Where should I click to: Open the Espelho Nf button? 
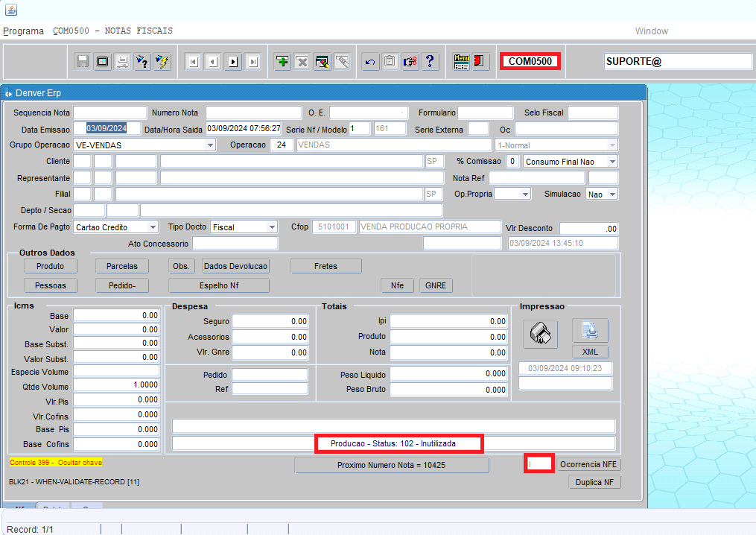(x=219, y=285)
